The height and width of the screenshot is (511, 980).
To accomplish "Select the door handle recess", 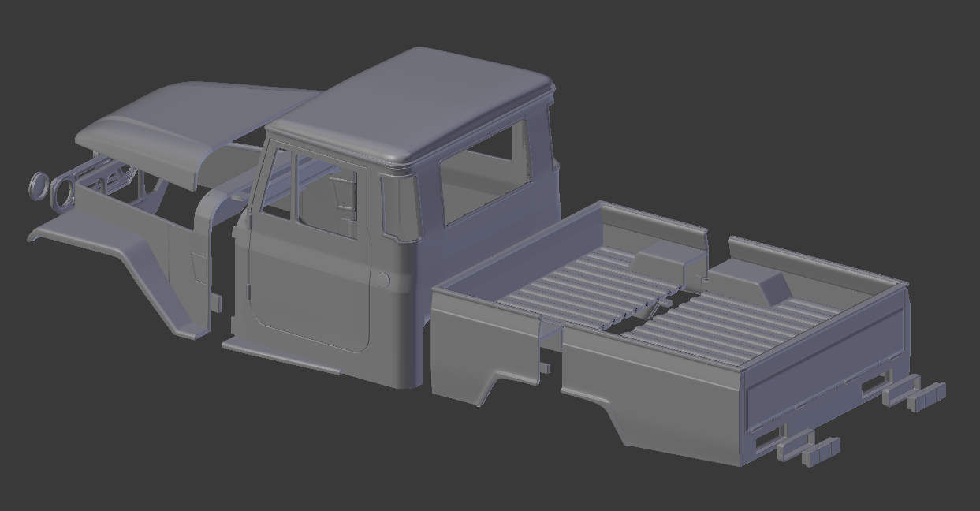I will (x=384, y=278).
